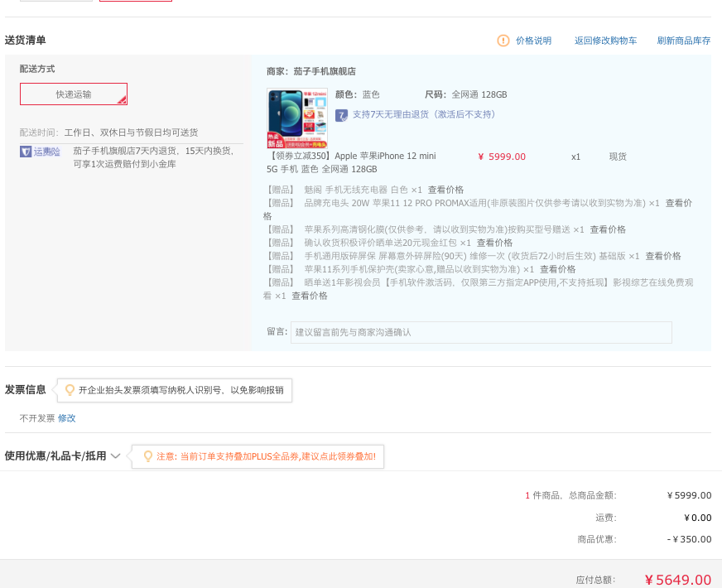The image size is (722, 588).
Task: Open the 运费险 link
Action: point(46,152)
